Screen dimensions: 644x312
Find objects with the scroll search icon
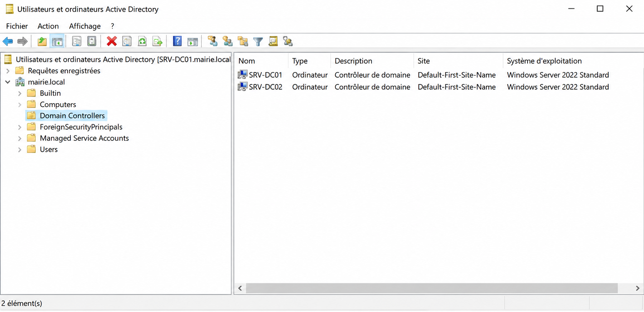click(273, 41)
